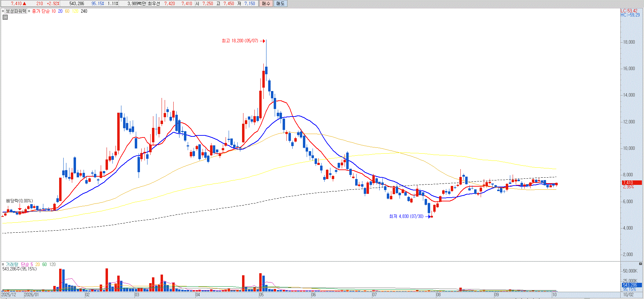Click the 18,000 price axis label
This screenshot has height=299, width=644.
point(629,42)
